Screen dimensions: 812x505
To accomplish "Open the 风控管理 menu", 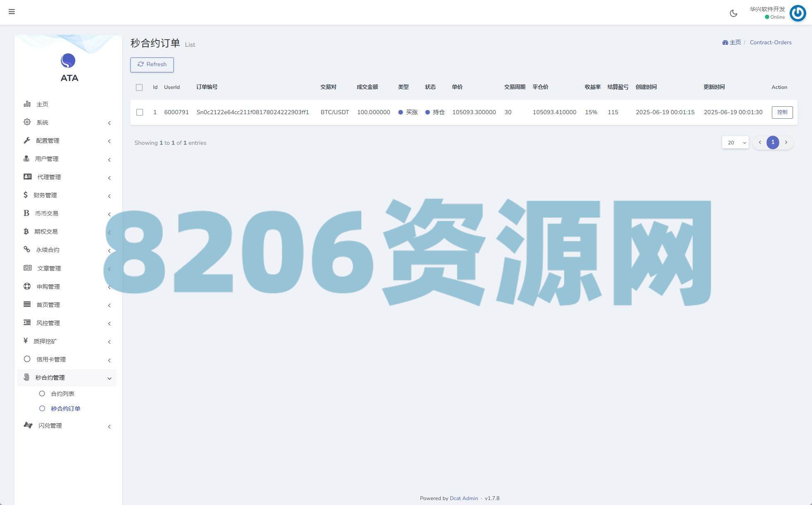I will tap(48, 323).
